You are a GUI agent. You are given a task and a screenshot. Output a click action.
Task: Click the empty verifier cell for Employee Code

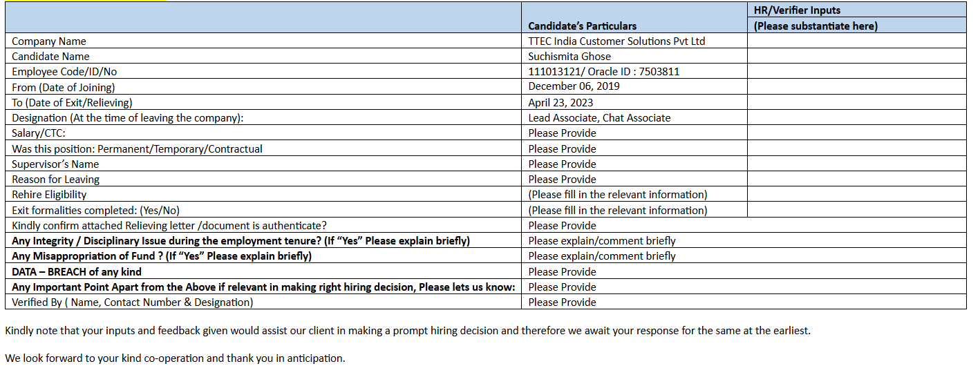[x=856, y=72]
